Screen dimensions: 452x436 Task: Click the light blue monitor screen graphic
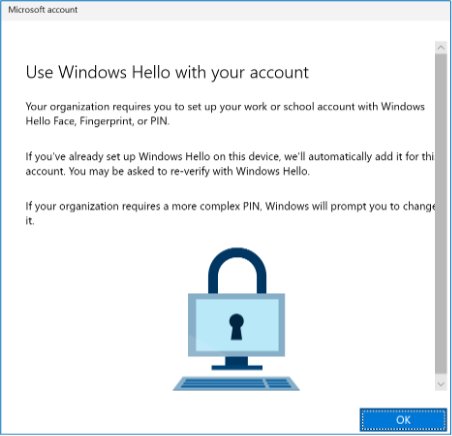237,325
